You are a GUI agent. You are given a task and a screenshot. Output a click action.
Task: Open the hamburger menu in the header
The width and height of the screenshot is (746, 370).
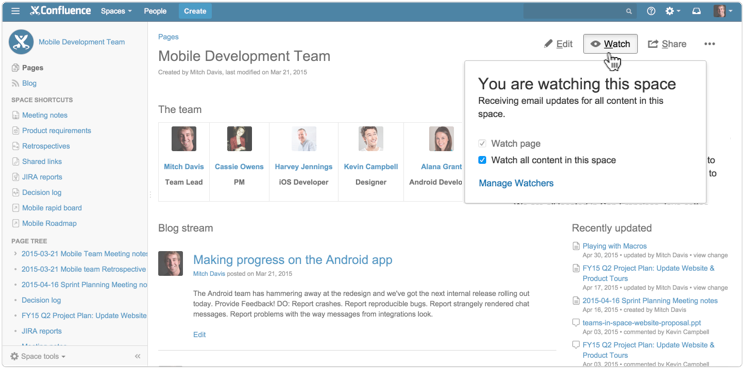(x=16, y=11)
